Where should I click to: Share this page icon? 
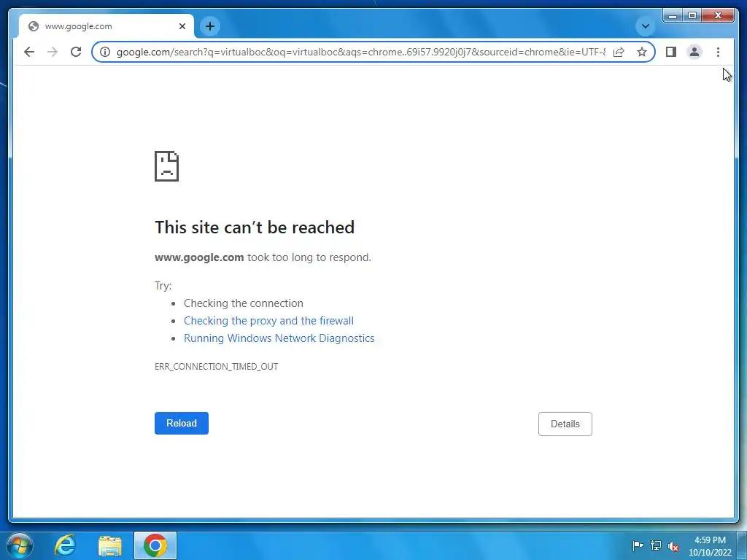(x=619, y=52)
